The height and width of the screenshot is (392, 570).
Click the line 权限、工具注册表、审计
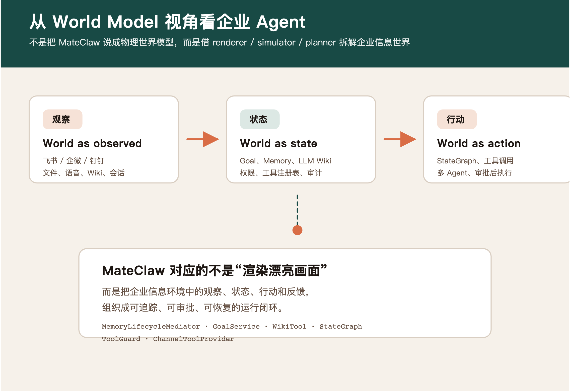click(281, 173)
